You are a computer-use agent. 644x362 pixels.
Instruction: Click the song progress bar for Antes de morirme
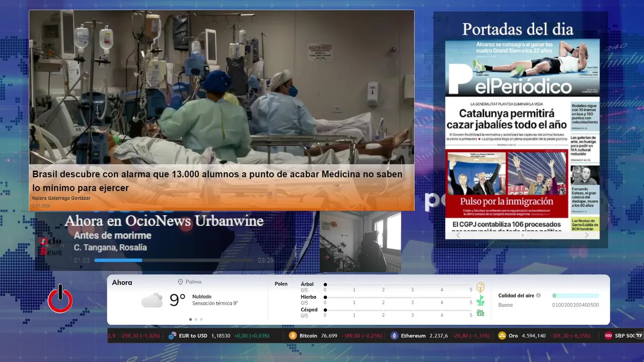173,260
